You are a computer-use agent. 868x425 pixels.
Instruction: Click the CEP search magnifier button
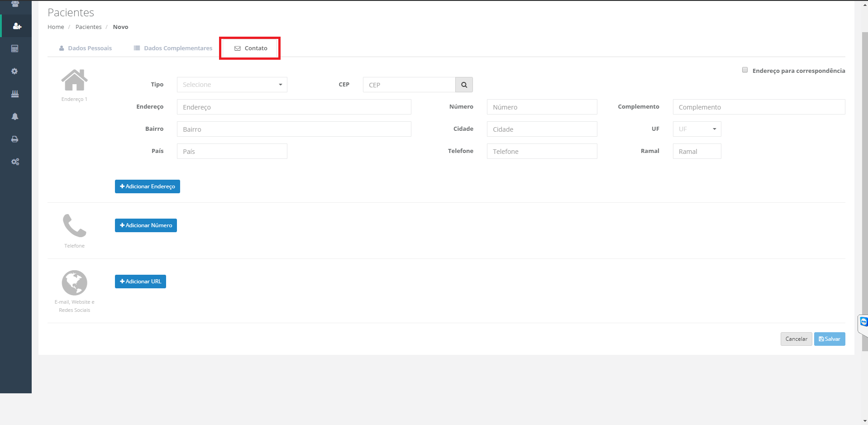click(x=464, y=85)
